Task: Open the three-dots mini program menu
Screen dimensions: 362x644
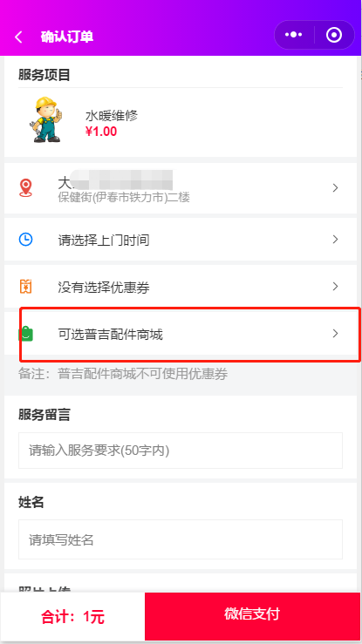Action: tap(294, 35)
